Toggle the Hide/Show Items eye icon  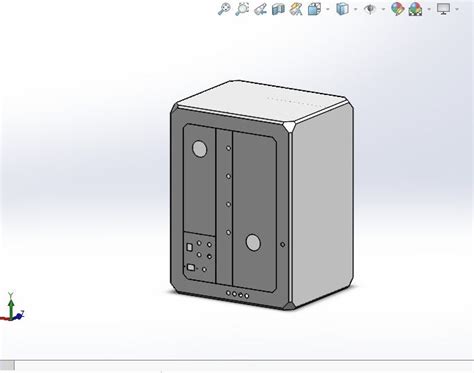coord(370,9)
